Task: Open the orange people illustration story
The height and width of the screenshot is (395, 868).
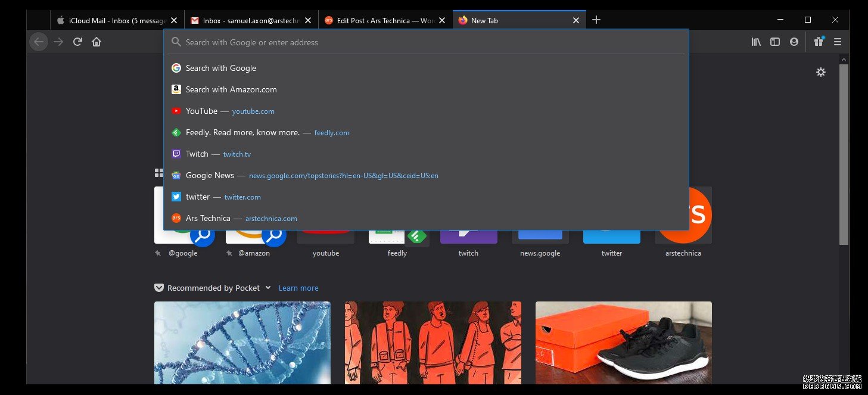Action: [x=433, y=343]
